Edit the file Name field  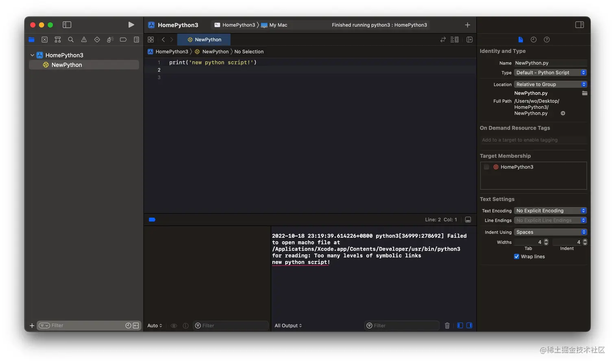pyautogui.click(x=550, y=63)
